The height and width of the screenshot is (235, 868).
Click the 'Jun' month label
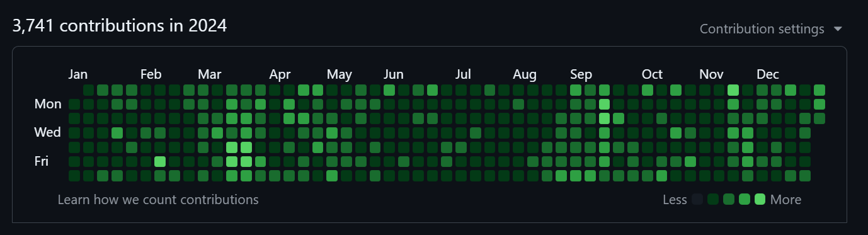[394, 74]
